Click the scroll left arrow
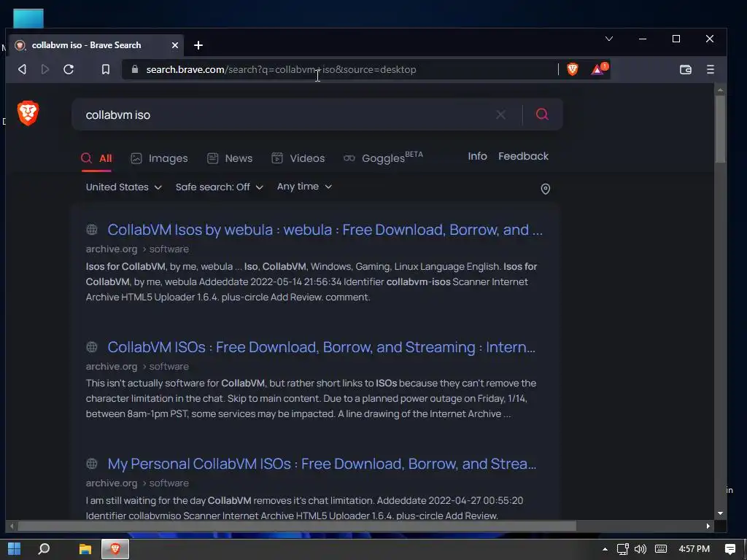Screen dimensions: 747x560 click(12, 526)
